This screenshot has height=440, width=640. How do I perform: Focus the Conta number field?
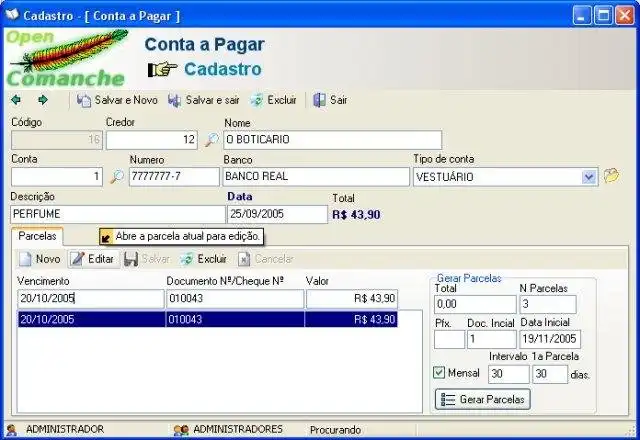[56, 177]
